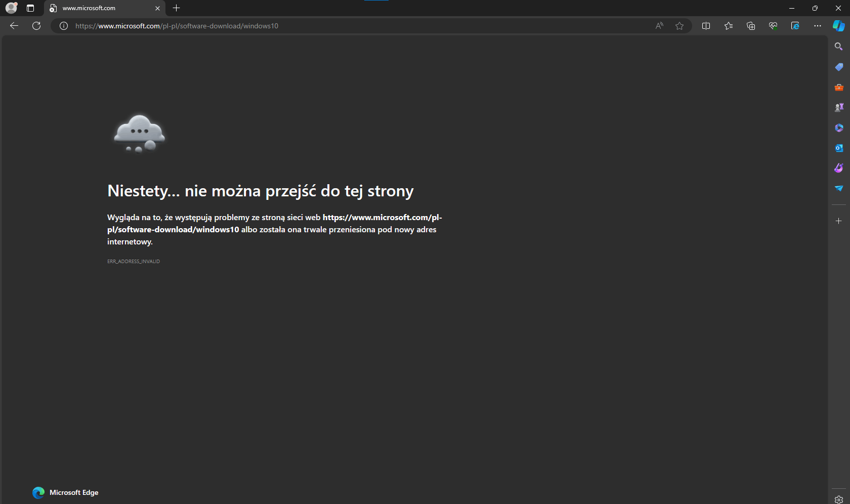The width and height of the screenshot is (850, 504).
Task: Open the sidebar Designer icon
Action: 839,168
